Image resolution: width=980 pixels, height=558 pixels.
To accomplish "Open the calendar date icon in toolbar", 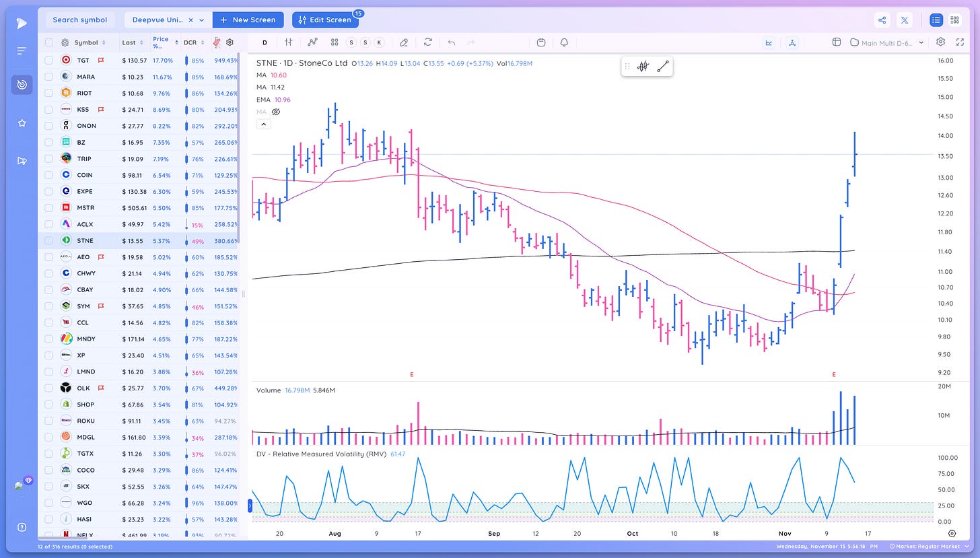I will pos(541,42).
